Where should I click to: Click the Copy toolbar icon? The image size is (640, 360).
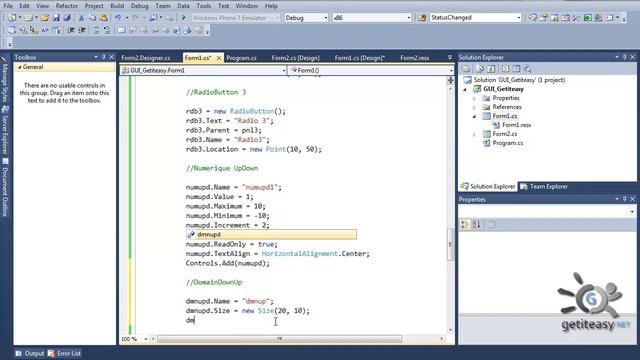[92, 18]
